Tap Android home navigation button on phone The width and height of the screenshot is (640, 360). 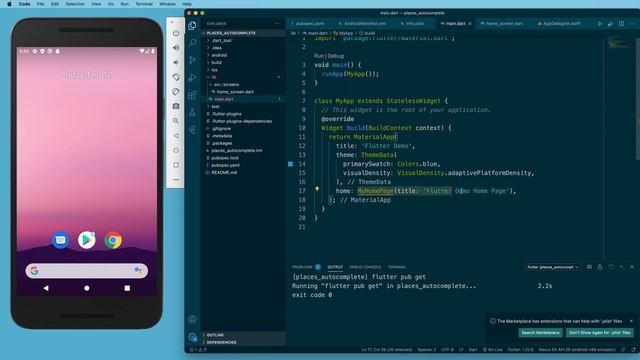tap(87, 288)
